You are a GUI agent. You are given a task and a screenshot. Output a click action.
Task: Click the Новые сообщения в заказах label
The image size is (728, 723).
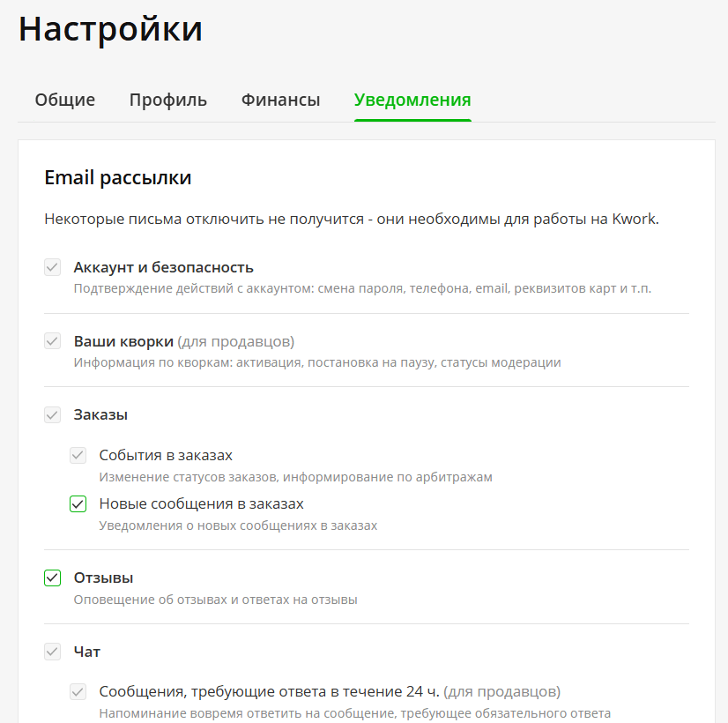202,503
